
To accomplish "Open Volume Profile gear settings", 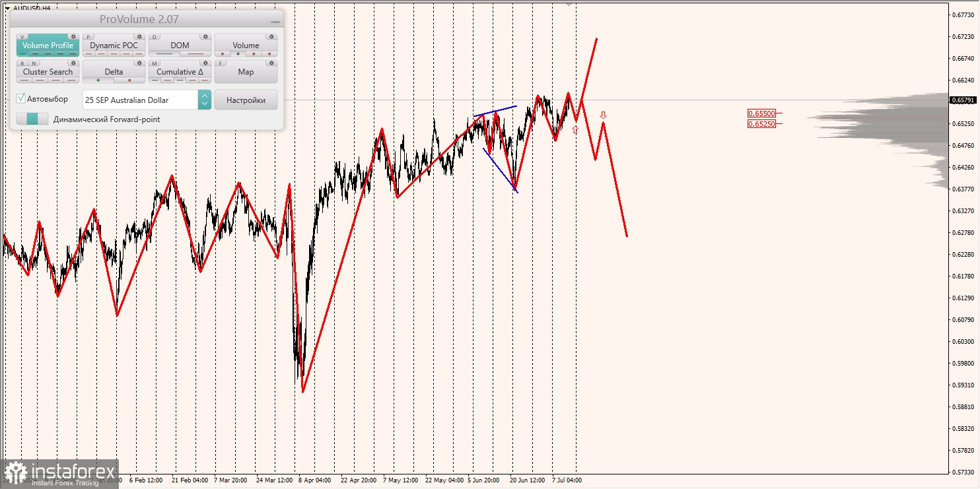I will coord(73,36).
